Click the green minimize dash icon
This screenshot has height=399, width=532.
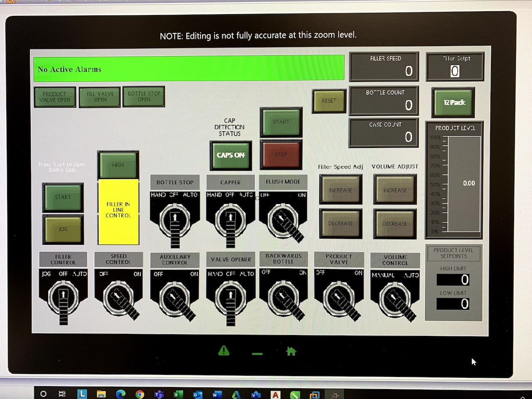coord(257,354)
